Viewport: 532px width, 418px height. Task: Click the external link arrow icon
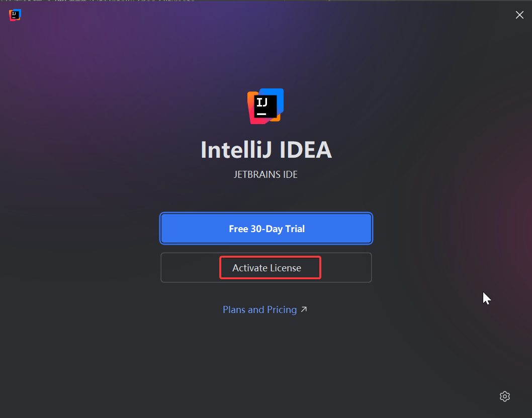point(304,309)
